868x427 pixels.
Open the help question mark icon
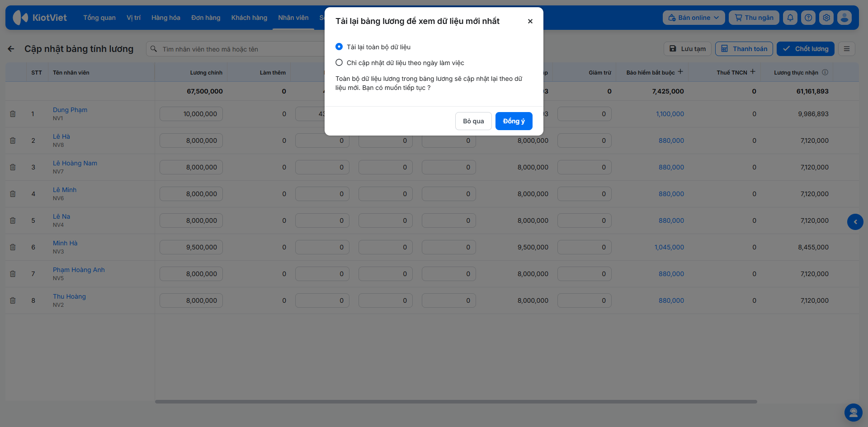point(808,18)
